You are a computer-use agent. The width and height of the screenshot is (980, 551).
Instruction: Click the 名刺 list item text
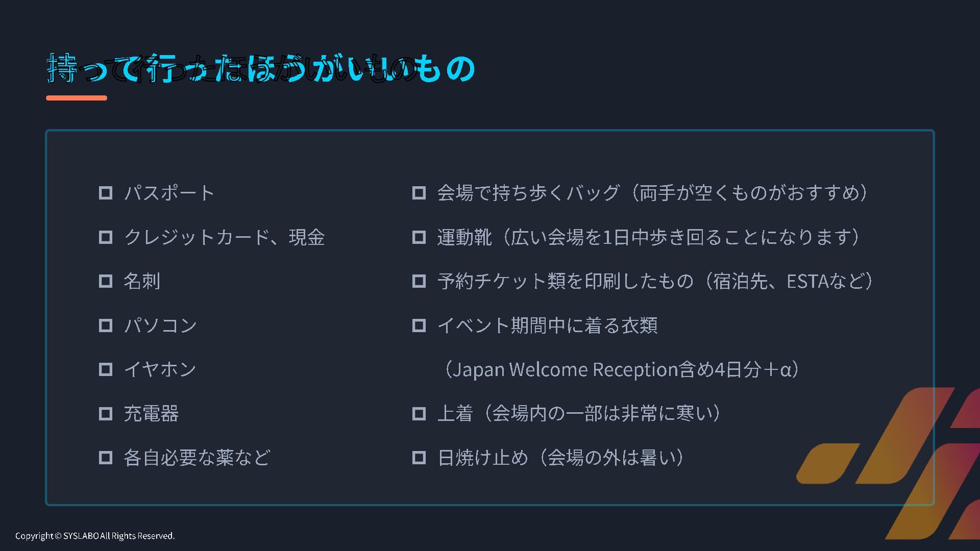[x=142, y=281]
